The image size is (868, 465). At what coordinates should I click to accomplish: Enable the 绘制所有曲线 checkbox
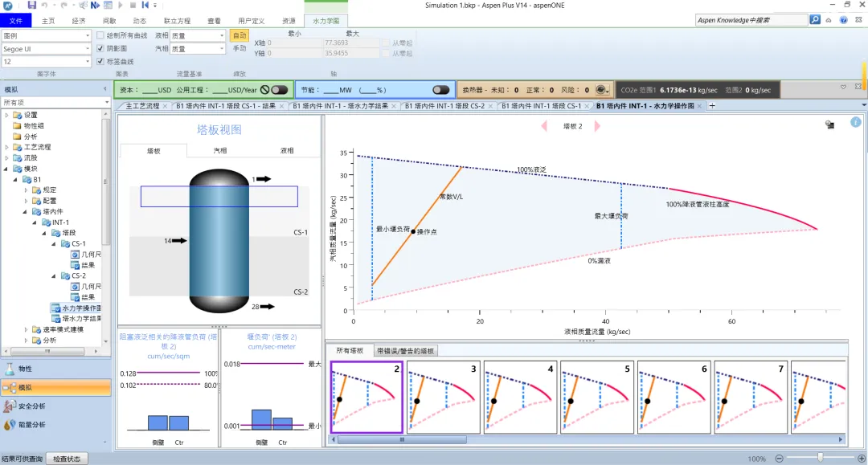tap(100, 35)
